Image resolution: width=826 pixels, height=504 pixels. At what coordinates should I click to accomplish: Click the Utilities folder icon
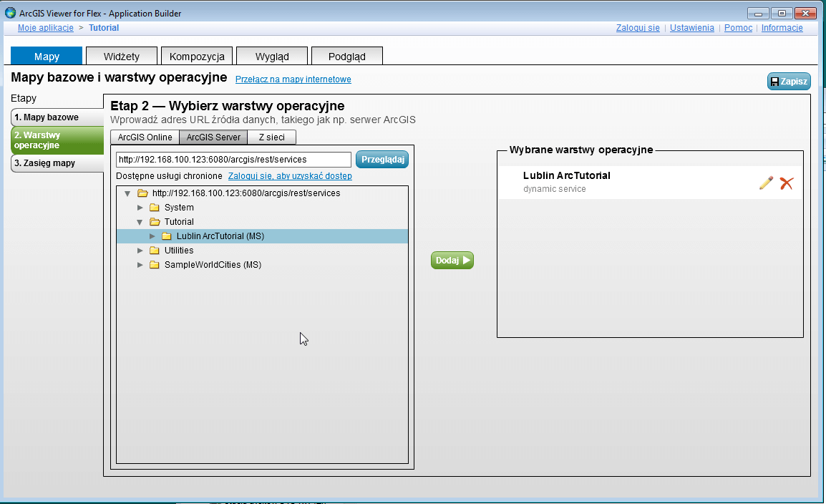pyautogui.click(x=155, y=250)
